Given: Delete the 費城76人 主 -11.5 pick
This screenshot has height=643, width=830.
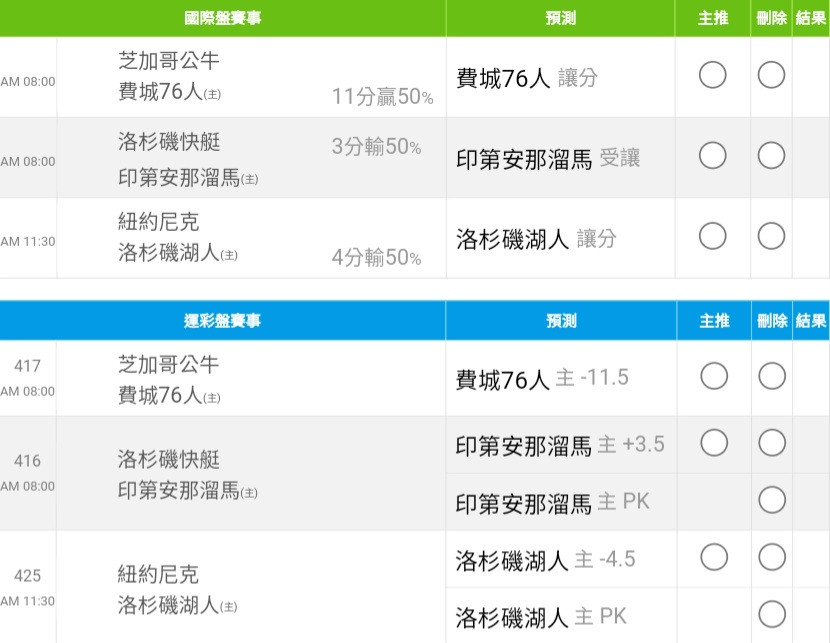Looking at the screenshot, I should 772,376.
